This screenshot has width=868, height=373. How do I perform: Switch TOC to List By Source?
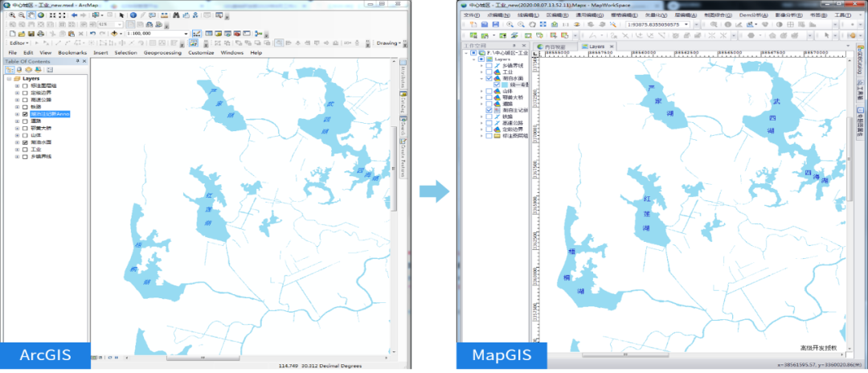click(18, 70)
